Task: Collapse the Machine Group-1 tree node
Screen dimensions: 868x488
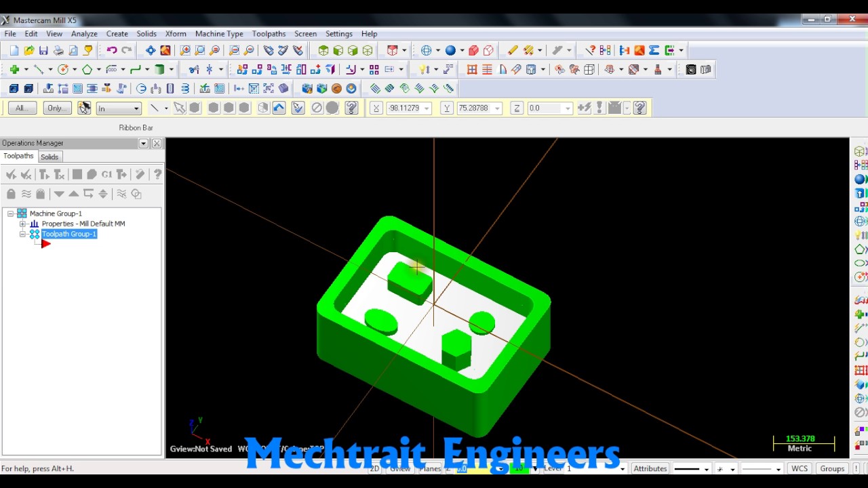Action: coord(11,213)
